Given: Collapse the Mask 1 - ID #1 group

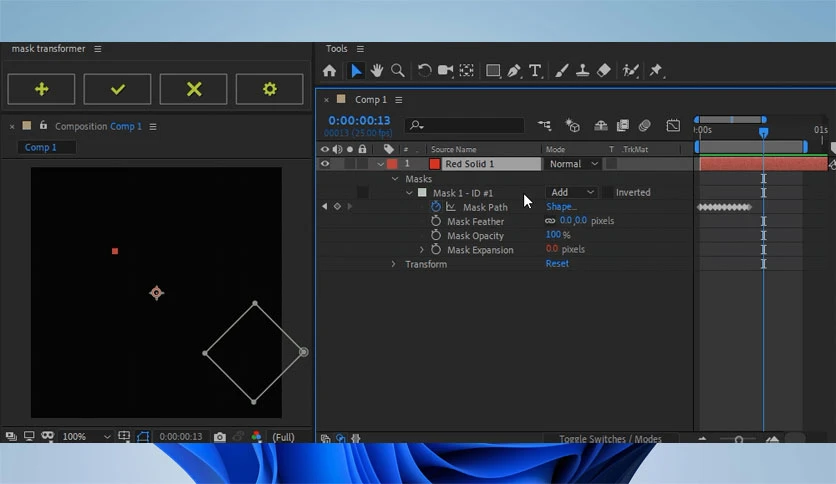Looking at the screenshot, I should [x=409, y=193].
